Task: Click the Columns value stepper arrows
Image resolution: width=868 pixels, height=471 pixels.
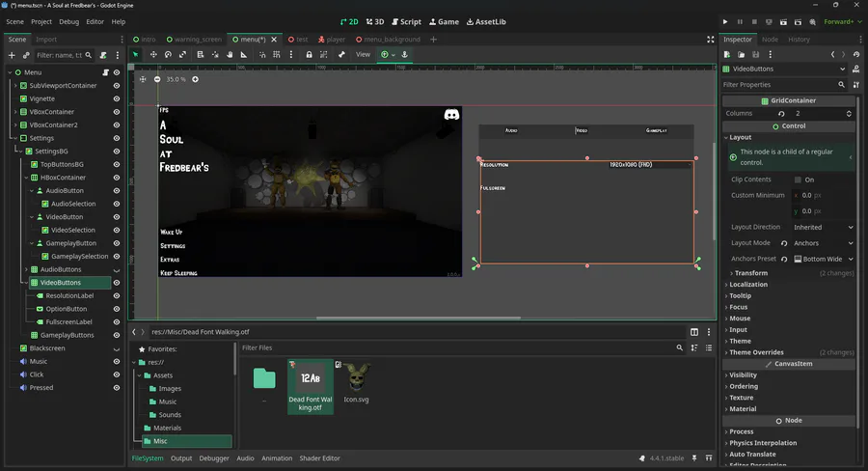Action: tap(849, 114)
